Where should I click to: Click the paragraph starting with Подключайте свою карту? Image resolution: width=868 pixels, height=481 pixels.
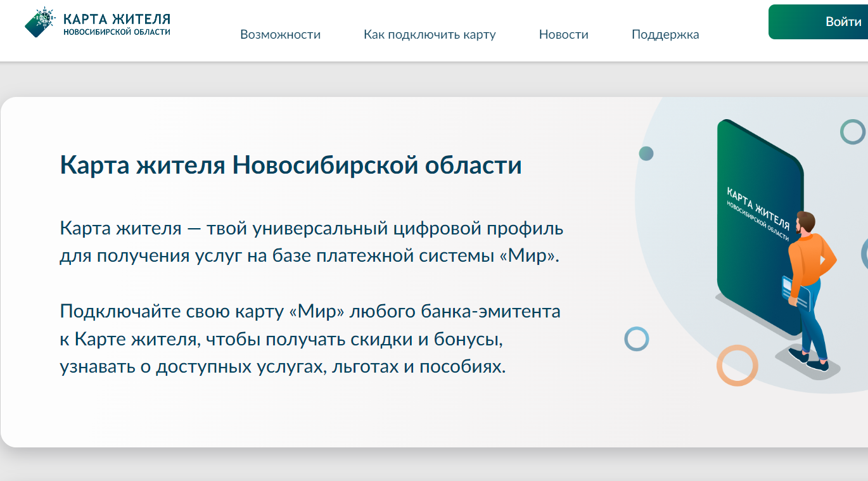click(x=310, y=340)
